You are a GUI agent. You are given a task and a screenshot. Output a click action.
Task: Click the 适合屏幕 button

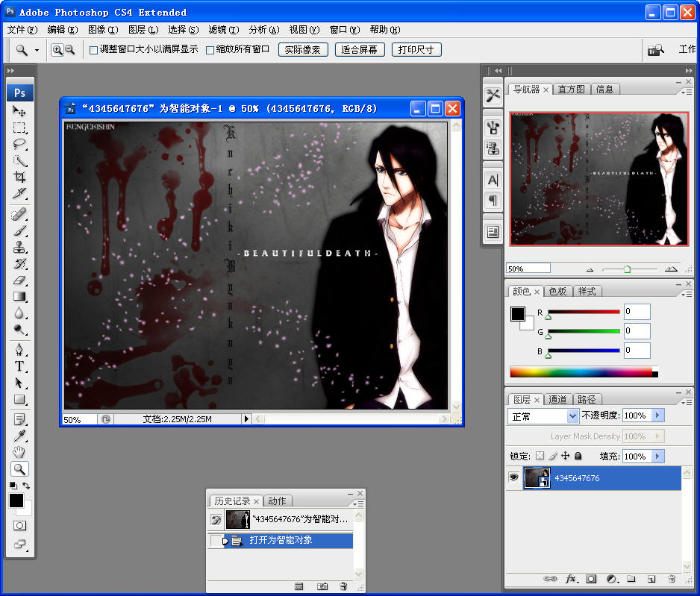(x=360, y=49)
